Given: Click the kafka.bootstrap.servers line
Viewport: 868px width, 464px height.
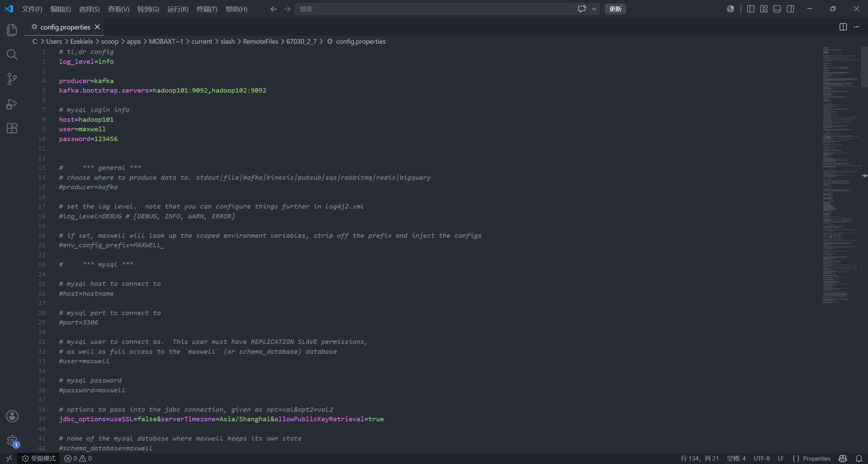Looking at the screenshot, I should pos(163,90).
